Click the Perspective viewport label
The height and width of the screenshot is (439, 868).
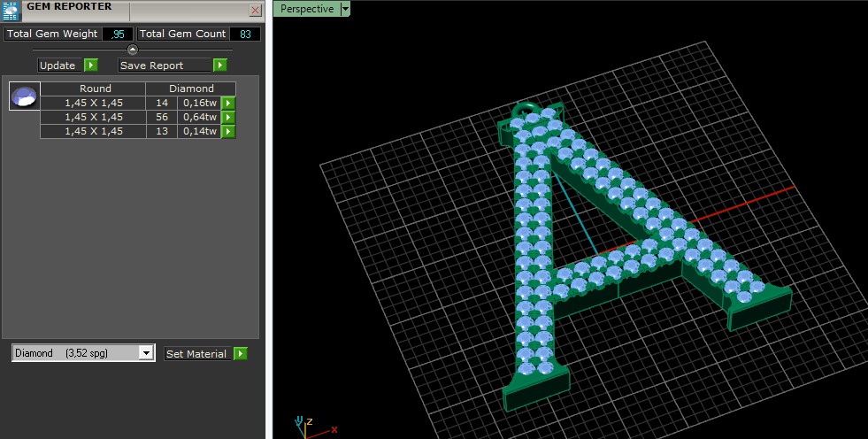click(307, 9)
